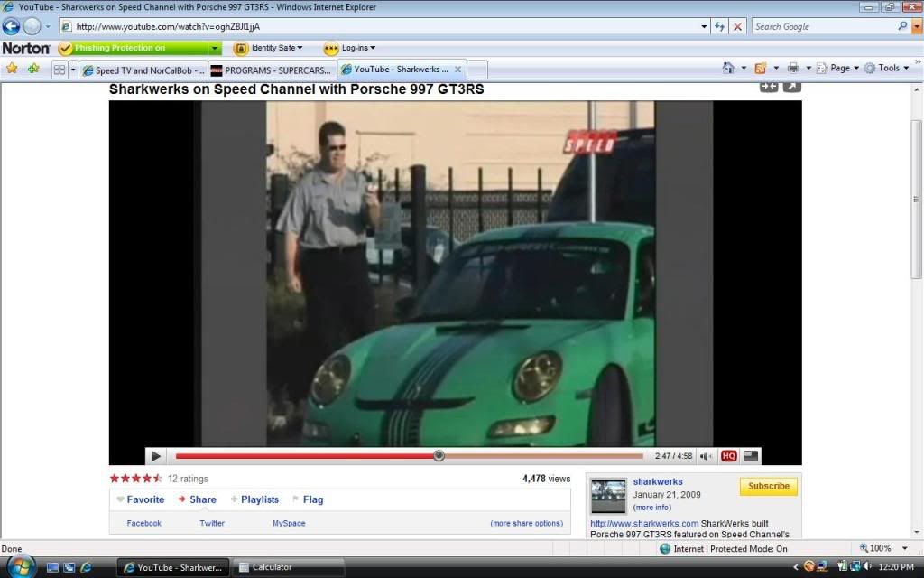Click the sharkwerks channel thumbnail
The width and height of the screenshot is (924, 578).
click(609, 496)
